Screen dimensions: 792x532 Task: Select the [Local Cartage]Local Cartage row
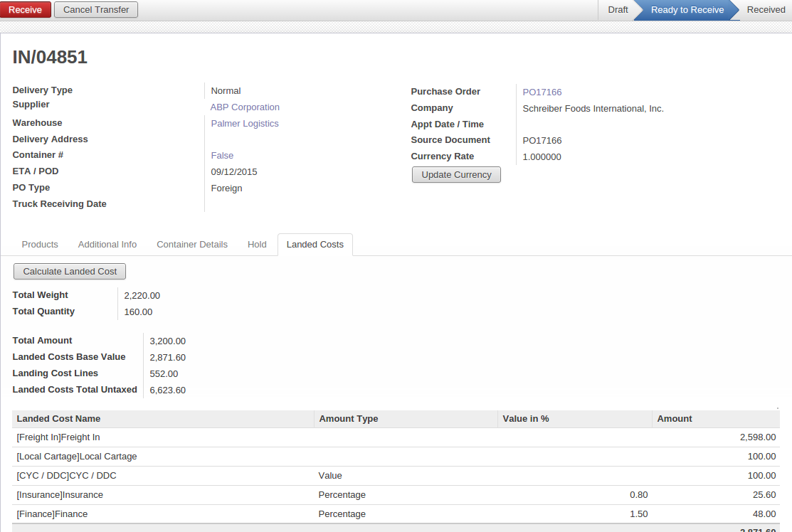396,457
